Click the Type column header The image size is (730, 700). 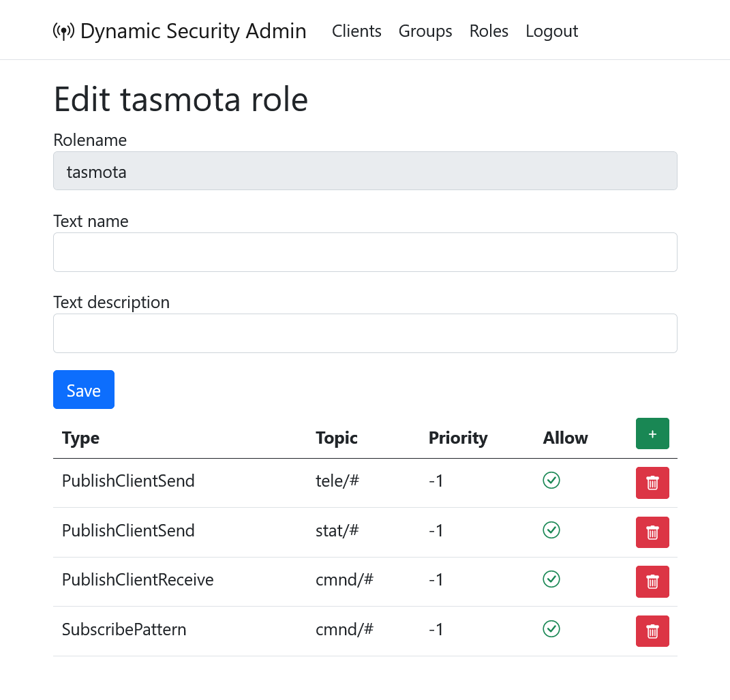pos(80,438)
